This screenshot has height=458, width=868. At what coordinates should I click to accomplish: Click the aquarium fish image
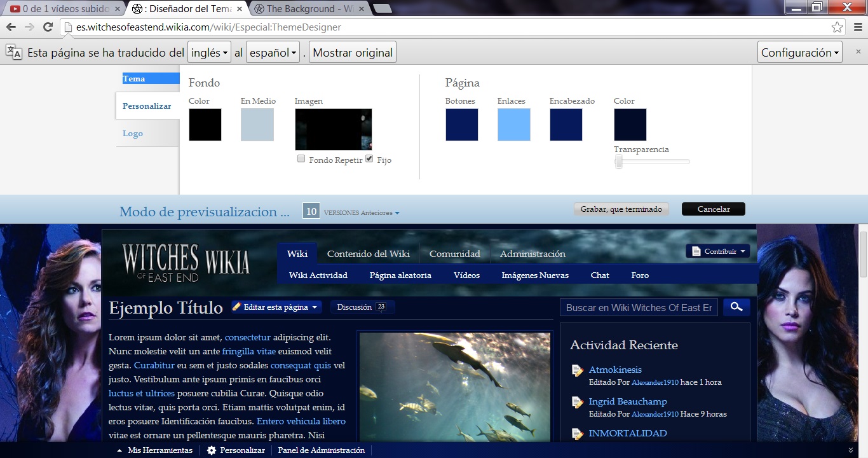(x=455, y=387)
